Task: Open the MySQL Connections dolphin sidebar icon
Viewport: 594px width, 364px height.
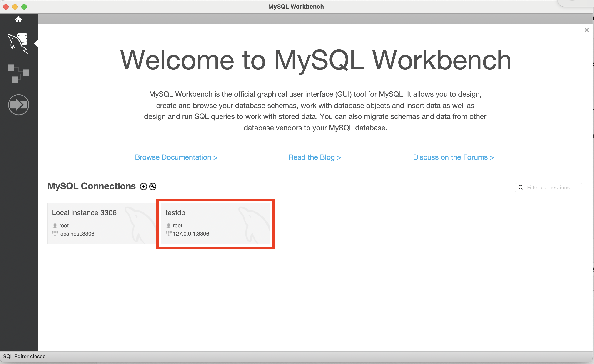Action: click(x=19, y=43)
